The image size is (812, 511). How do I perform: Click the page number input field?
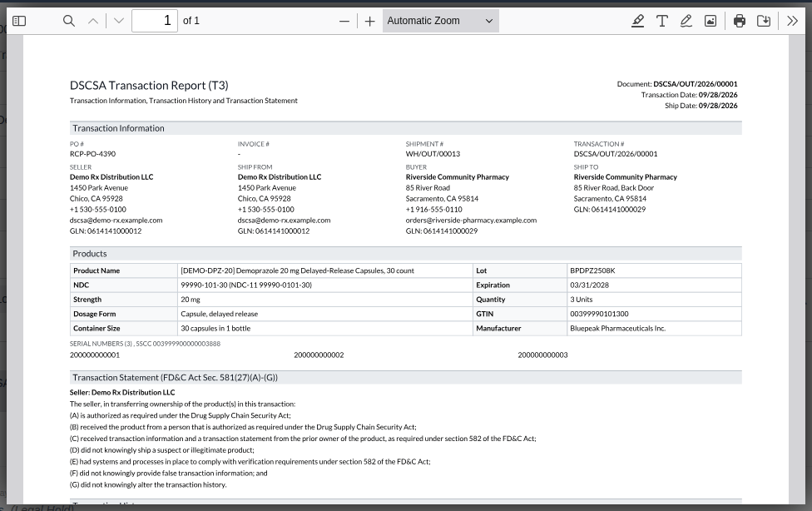(155, 21)
